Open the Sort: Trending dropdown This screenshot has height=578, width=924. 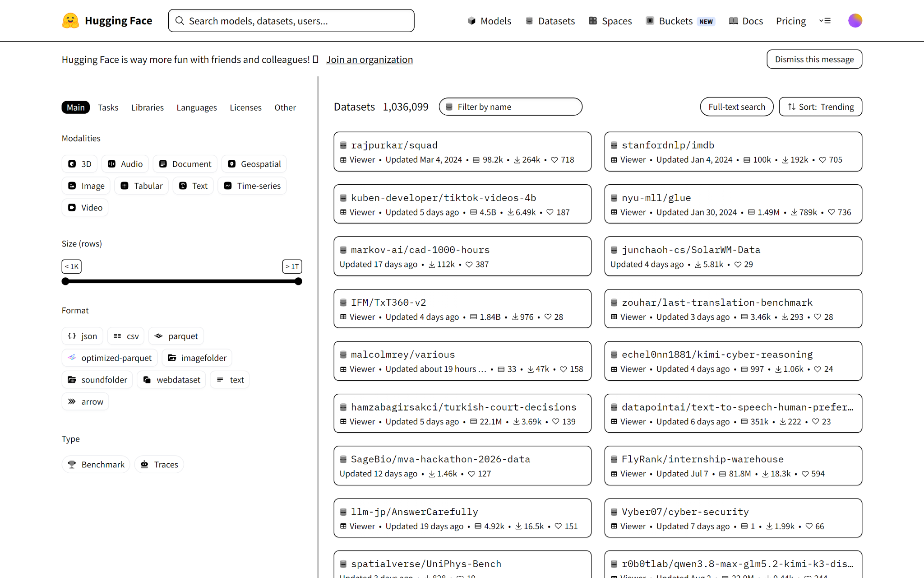[820, 107]
